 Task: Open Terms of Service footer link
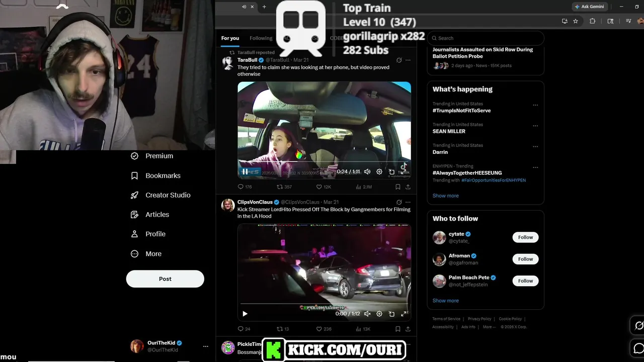pyautogui.click(x=446, y=319)
